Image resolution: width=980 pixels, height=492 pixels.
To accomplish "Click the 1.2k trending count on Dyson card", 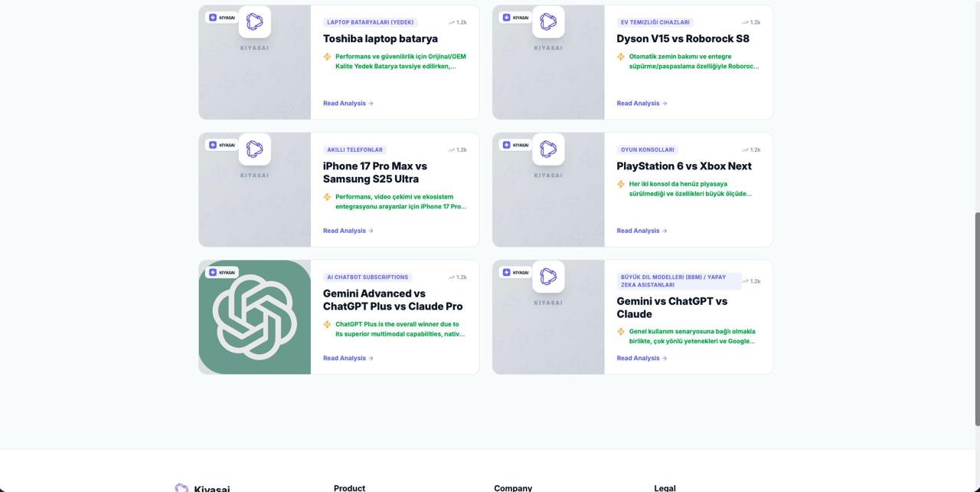I will [751, 22].
